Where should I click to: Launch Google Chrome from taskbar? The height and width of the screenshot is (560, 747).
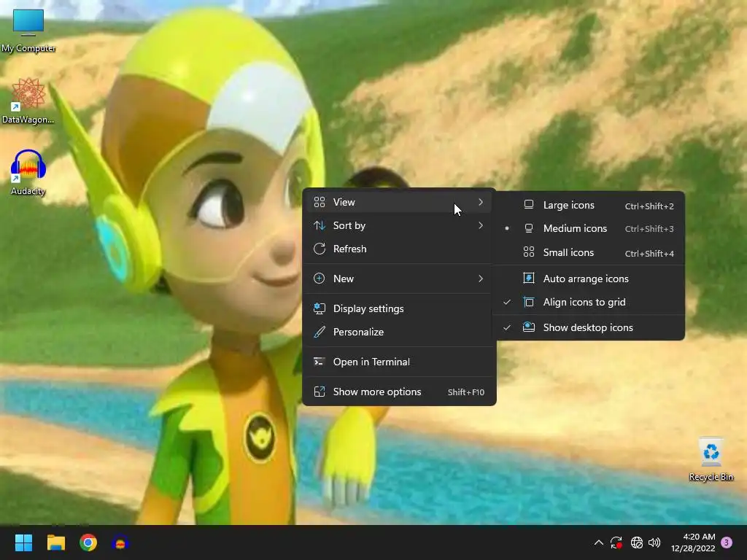tap(88, 542)
